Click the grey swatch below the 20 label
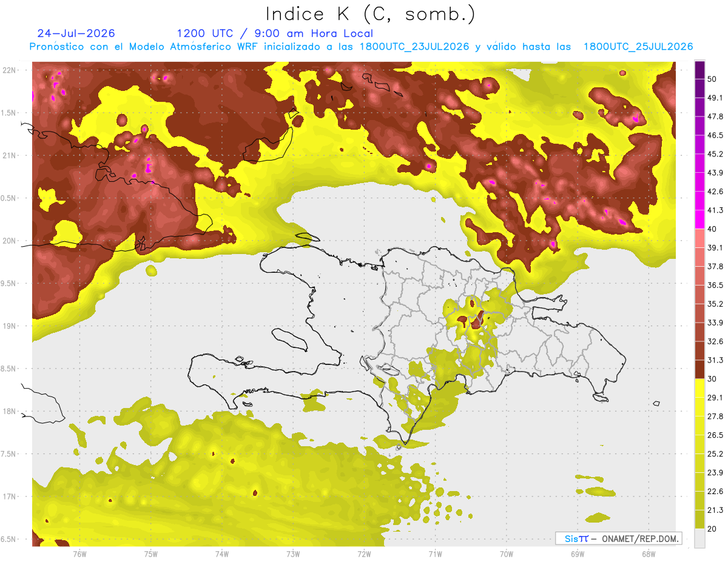This screenshot has width=728, height=562. point(699,538)
